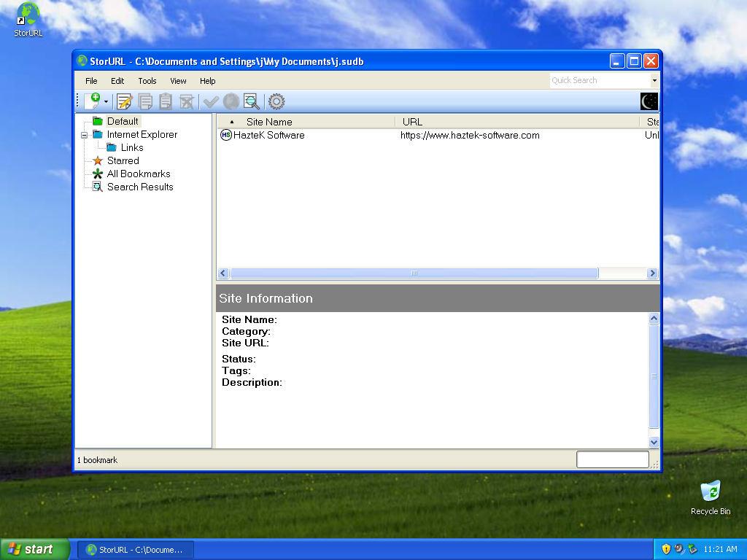Open the Tools menu
Screen dimensions: 747x560
pyautogui.click(x=147, y=81)
